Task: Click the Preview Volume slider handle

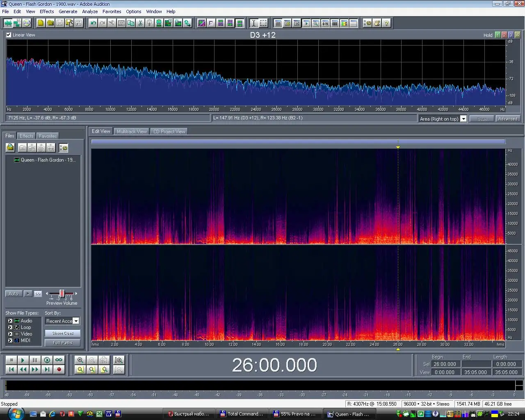Action: [x=62, y=294]
